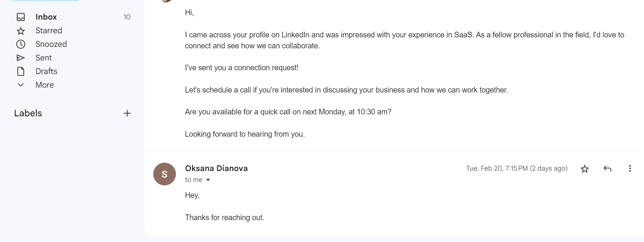Open the Drafts folder
Image resolution: width=644 pixels, height=242 pixels.
[46, 71]
